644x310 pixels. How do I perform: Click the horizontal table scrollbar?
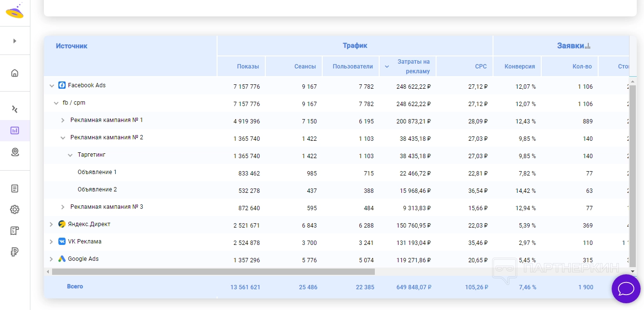(x=213, y=272)
